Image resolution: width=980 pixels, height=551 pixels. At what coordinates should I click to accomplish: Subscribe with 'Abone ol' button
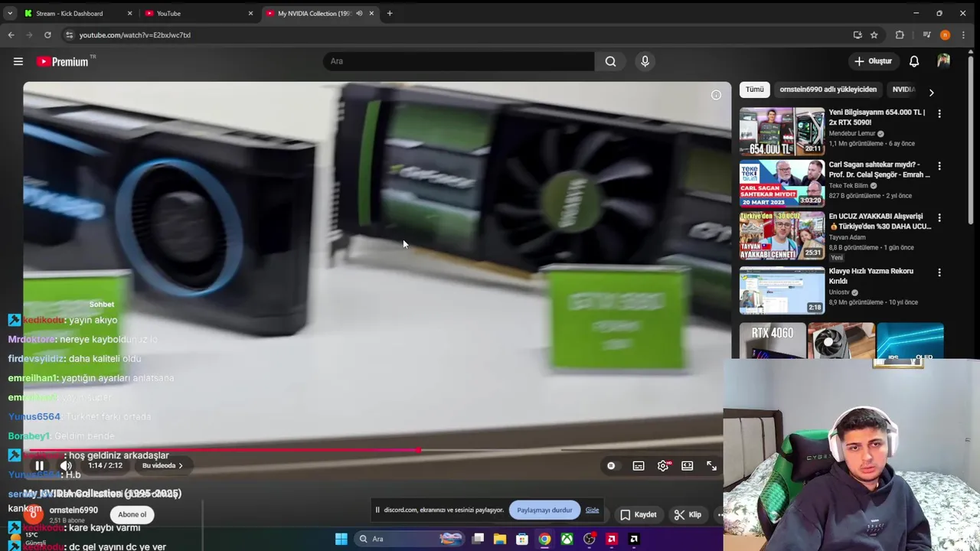(x=132, y=514)
